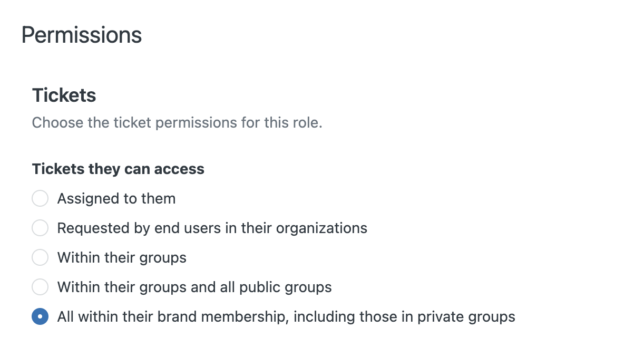
Task: Select the 'Assigned to them' radio button
Action: [40, 198]
